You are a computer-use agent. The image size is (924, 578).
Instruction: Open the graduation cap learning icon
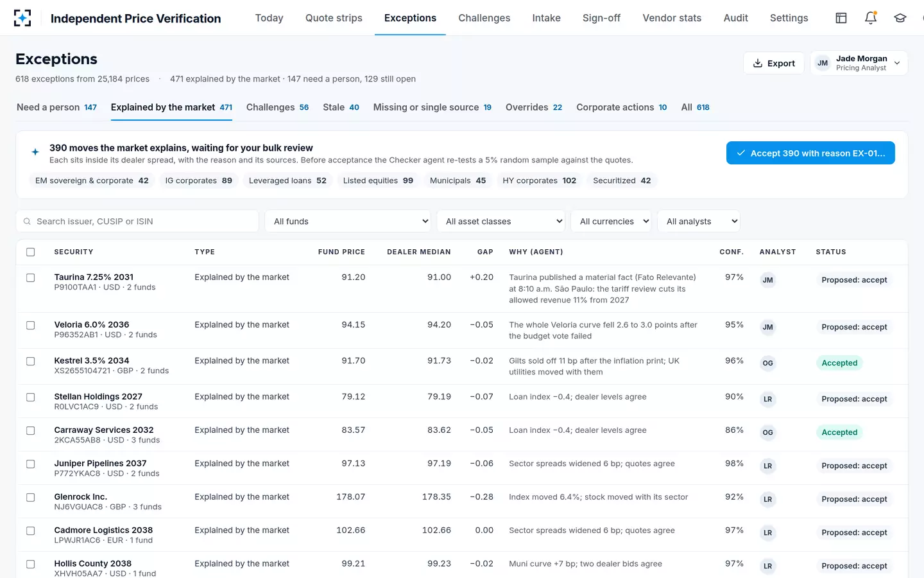click(900, 18)
